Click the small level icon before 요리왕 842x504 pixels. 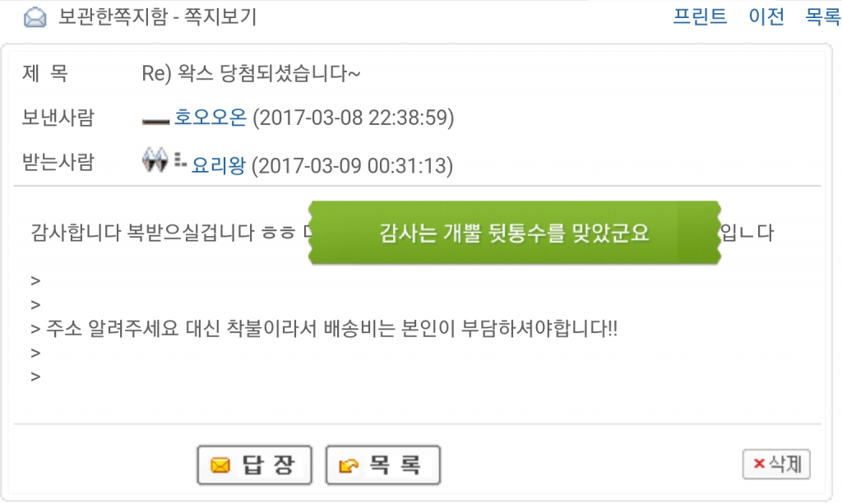[180, 160]
